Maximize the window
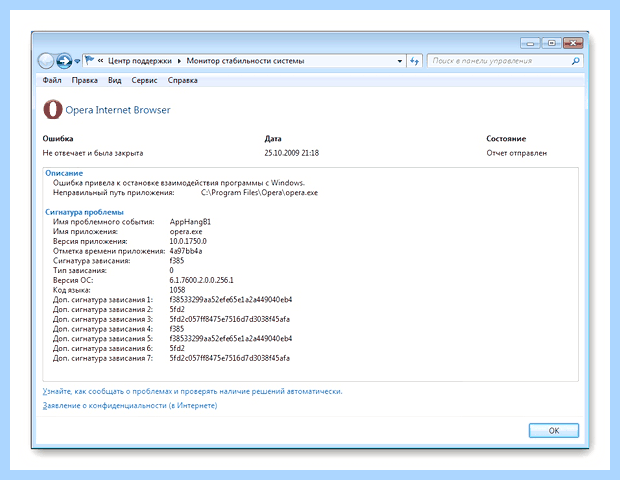This screenshot has height=480, width=620. coord(552,43)
